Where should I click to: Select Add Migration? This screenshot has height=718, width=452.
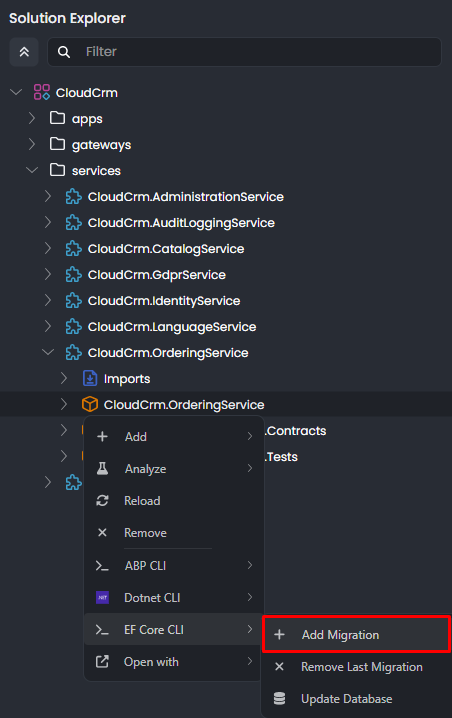[x=357, y=635]
